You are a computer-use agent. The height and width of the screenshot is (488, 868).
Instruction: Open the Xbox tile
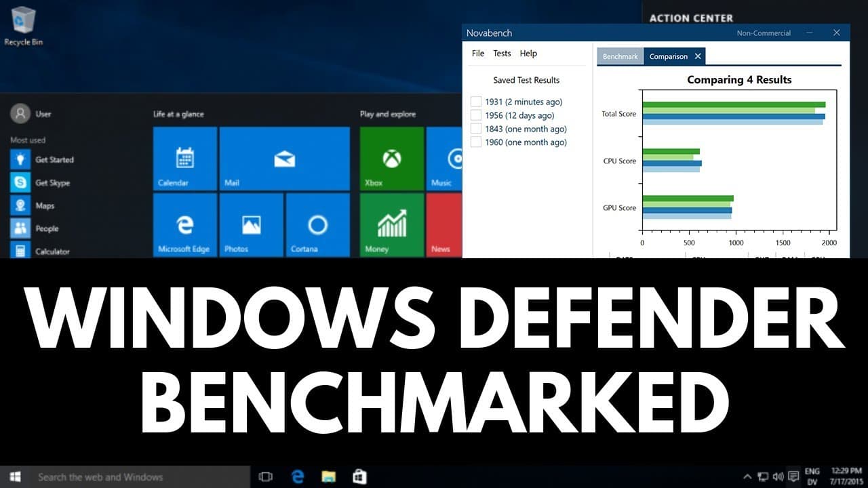coord(392,158)
